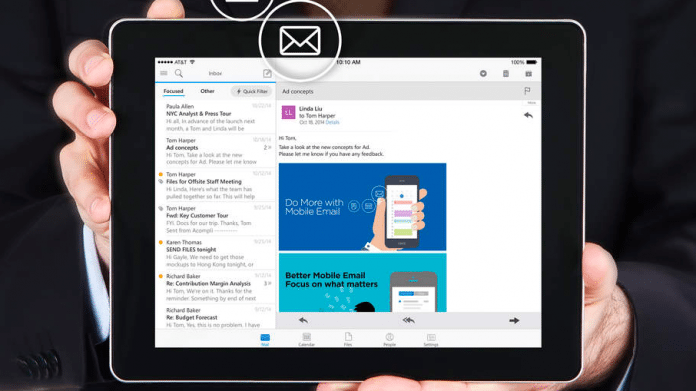Tap the small More label under flag
Image resolution: width=696 pixels, height=391 pixels.
(x=531, y=103)
